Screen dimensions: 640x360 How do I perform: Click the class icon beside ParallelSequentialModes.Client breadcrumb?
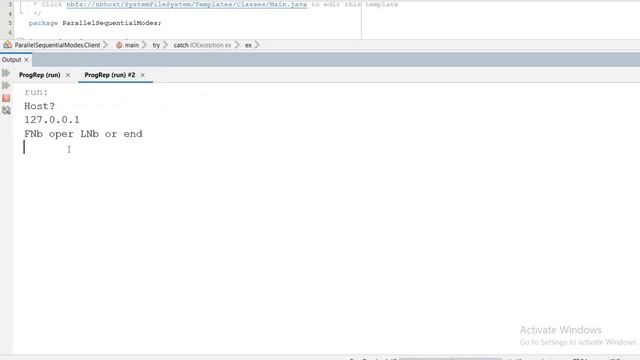[8, 44]
